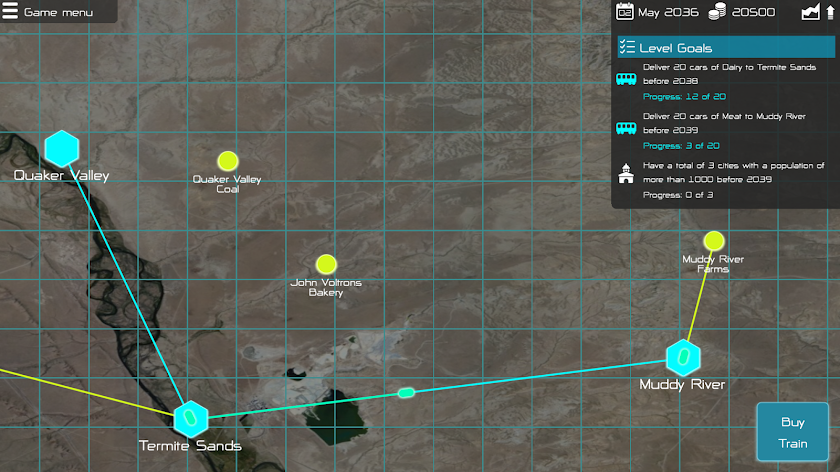Click the Quaker Valley Coal node
This screenshot has height=472, width=840.
tap(228, 161)
